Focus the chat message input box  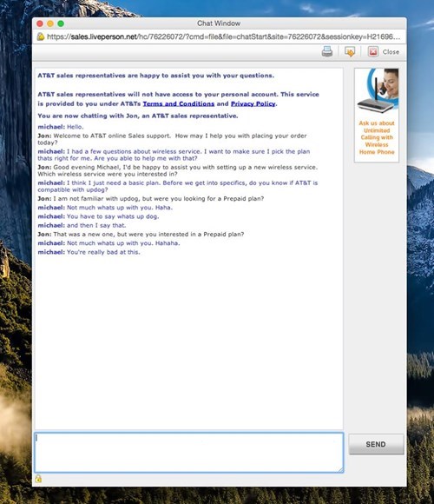(188, 452)
